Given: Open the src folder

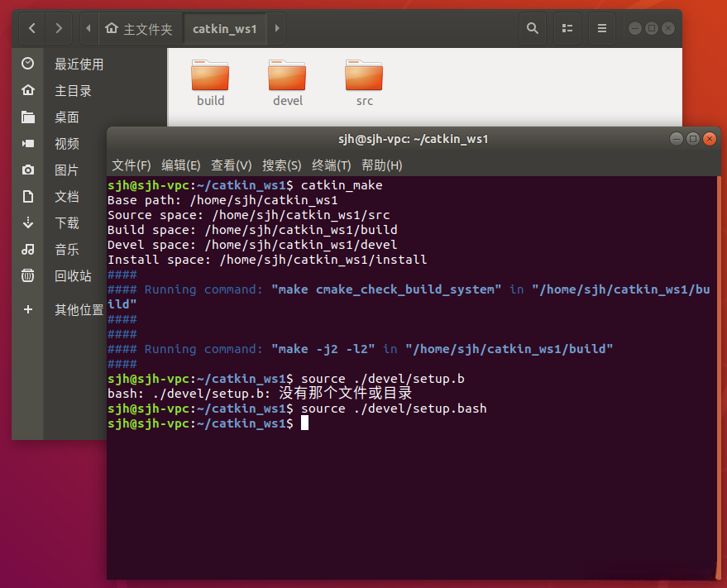Looking at the screenshot, I should tap(365, 83).
